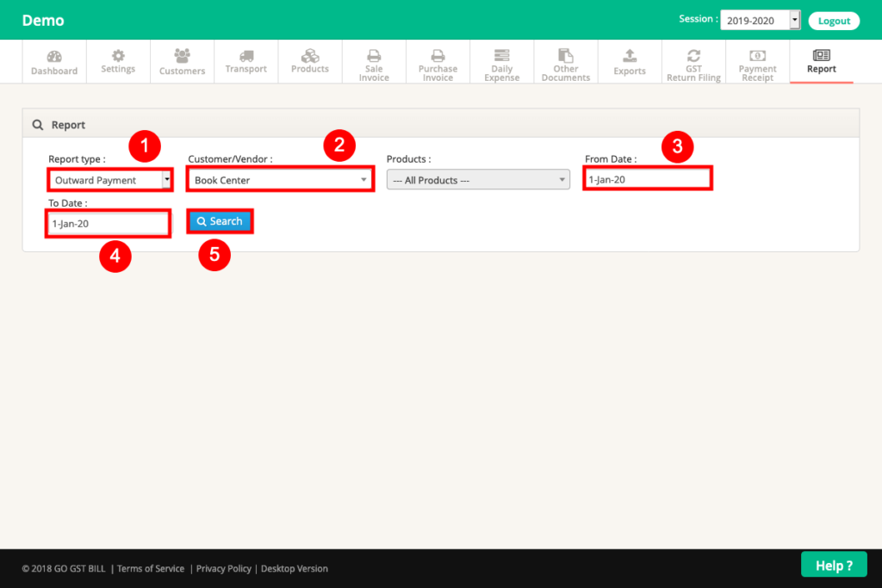Click the Exports upload icon
The height and width of the screenshot is (588, 882).
(629, 60)
